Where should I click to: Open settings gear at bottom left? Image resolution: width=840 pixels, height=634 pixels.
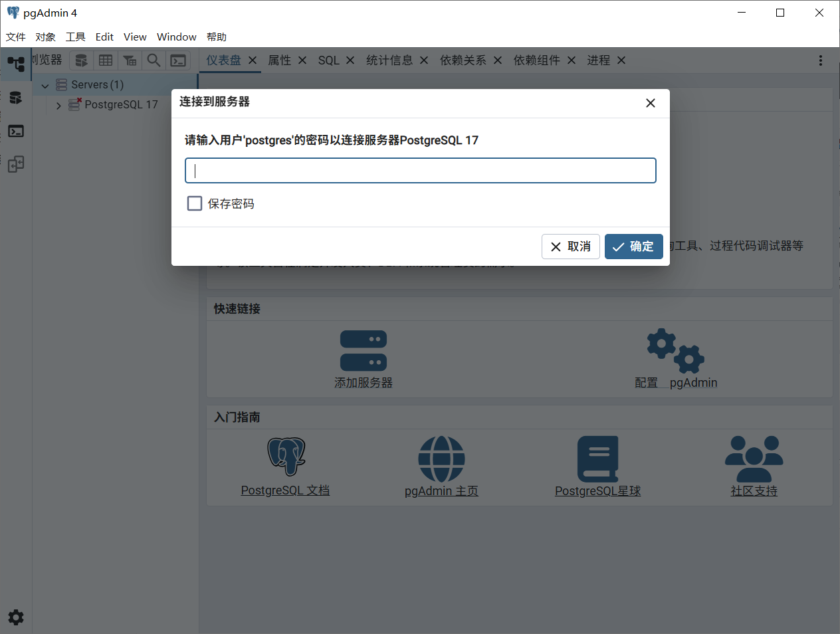point(16,617)
